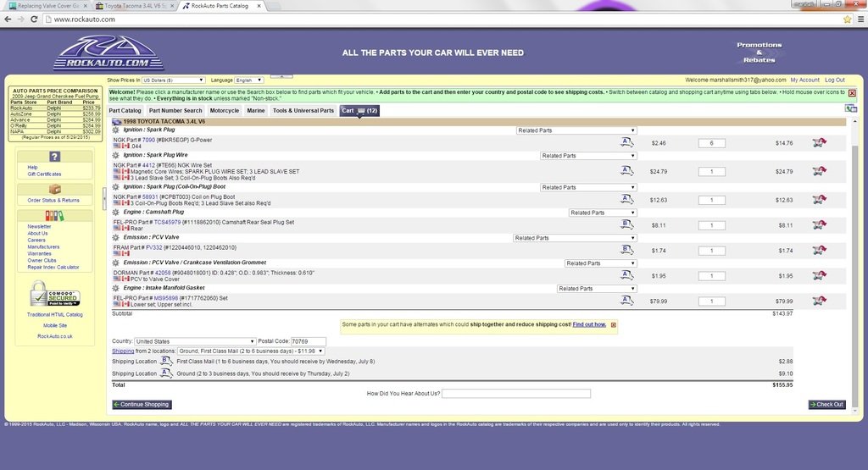Remove FEL-PRO MS95898 gasket cart icon
This screenshot has height=470, width=868.
[x=820, y=301]
